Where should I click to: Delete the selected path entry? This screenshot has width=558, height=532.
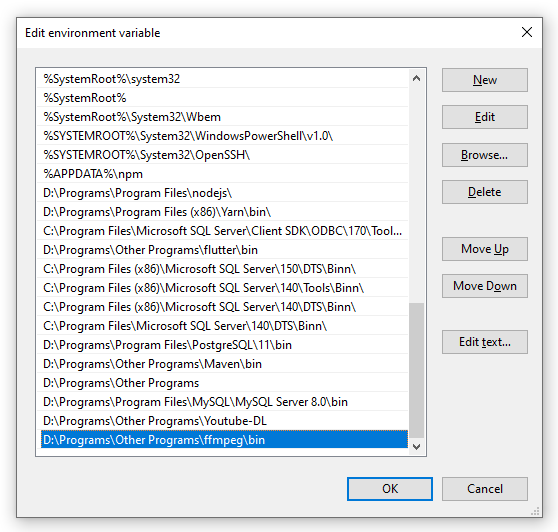[485, 192]
